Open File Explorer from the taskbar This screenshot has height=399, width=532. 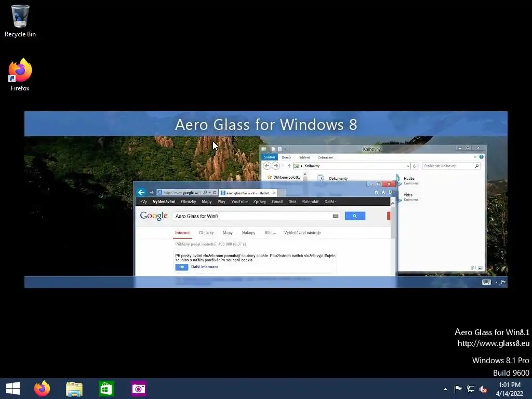[74, 389]
